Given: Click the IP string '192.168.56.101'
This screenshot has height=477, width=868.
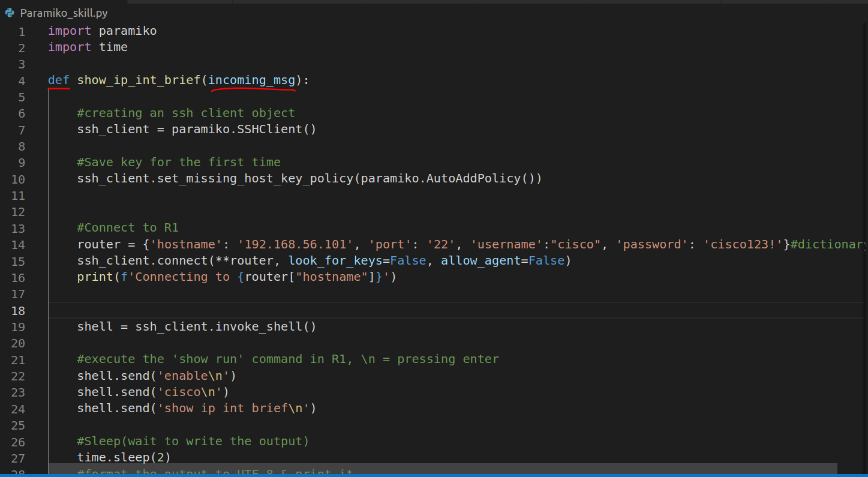Looking at the screenshot, I should tap(296, 244).
